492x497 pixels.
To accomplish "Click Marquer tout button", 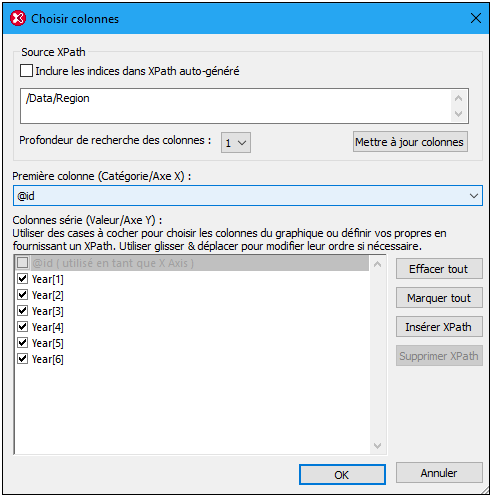I will [439, 298].
